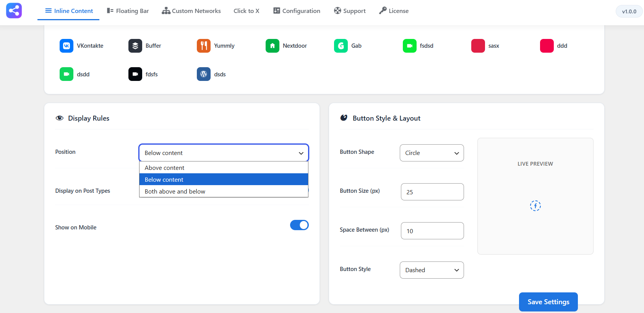Click the Nextdoor label
The width and height of the screenshot is (644, 313).
[295, 46]
